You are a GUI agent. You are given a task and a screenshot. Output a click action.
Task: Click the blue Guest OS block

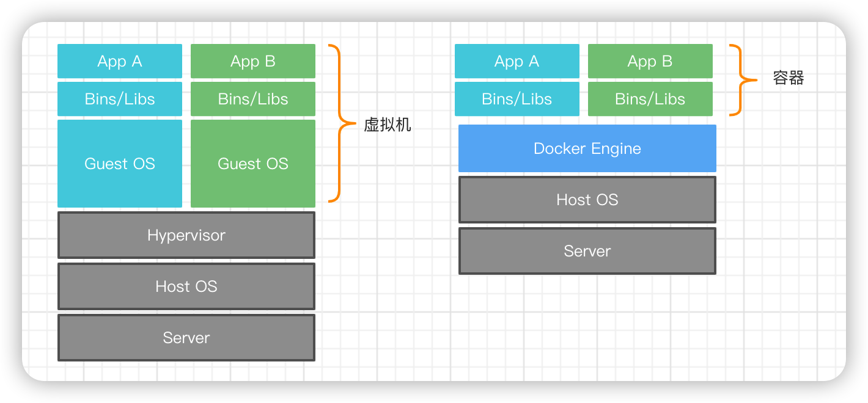tap(120, 164)
